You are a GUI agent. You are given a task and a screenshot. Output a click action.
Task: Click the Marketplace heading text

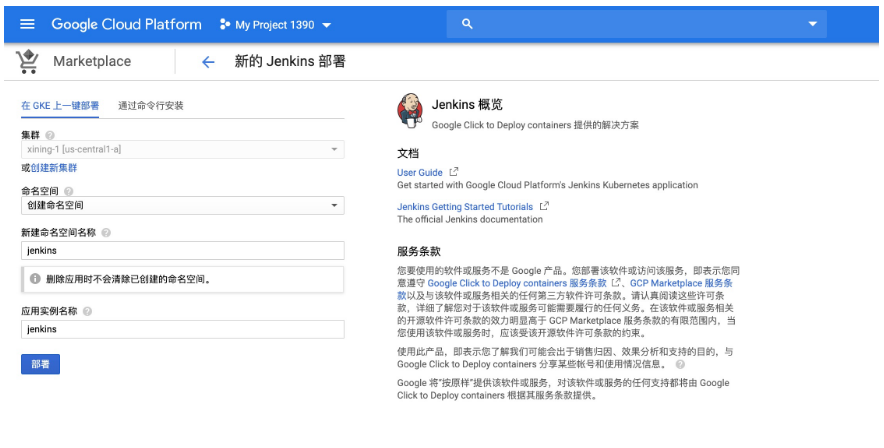(x=92, y=61)
